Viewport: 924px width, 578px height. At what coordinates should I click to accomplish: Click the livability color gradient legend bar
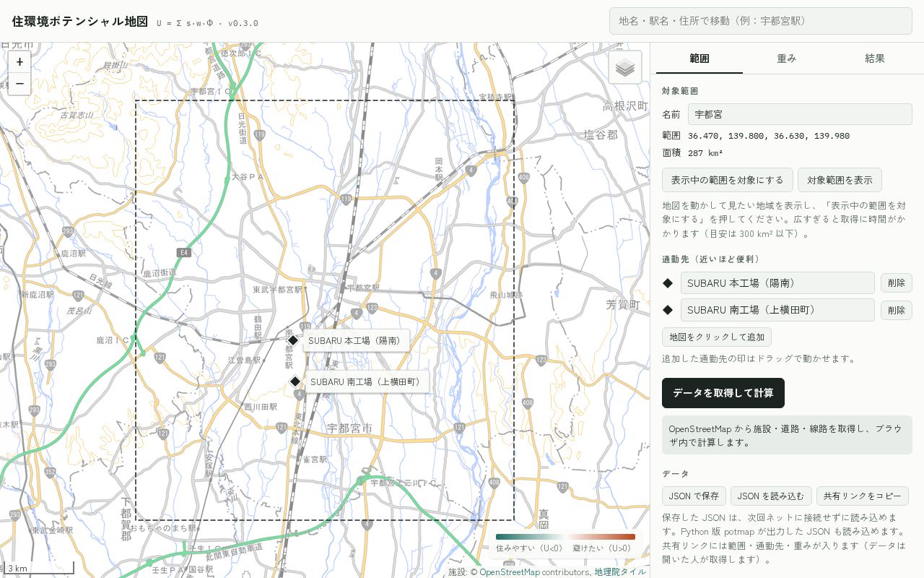pos(565,537)
